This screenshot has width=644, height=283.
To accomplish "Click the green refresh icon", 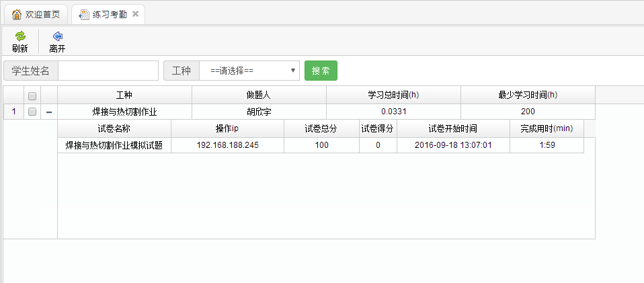I will [x=19, y=36].
